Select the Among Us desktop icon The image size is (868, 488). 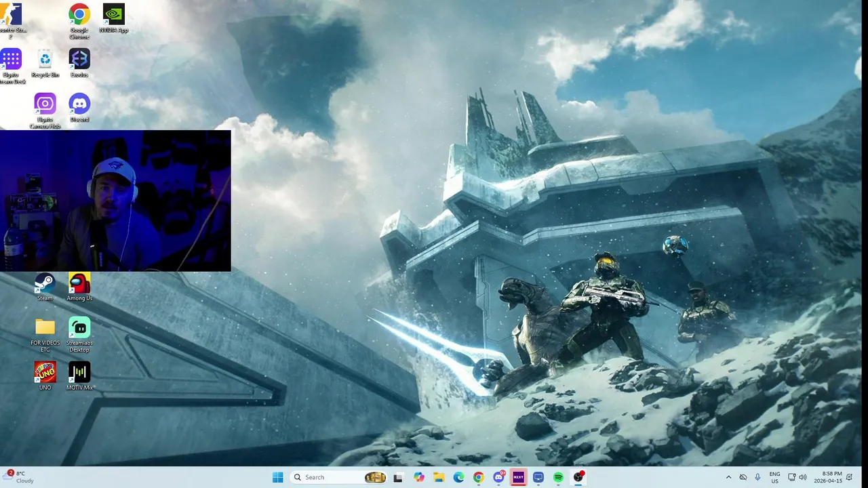point(79,287)
